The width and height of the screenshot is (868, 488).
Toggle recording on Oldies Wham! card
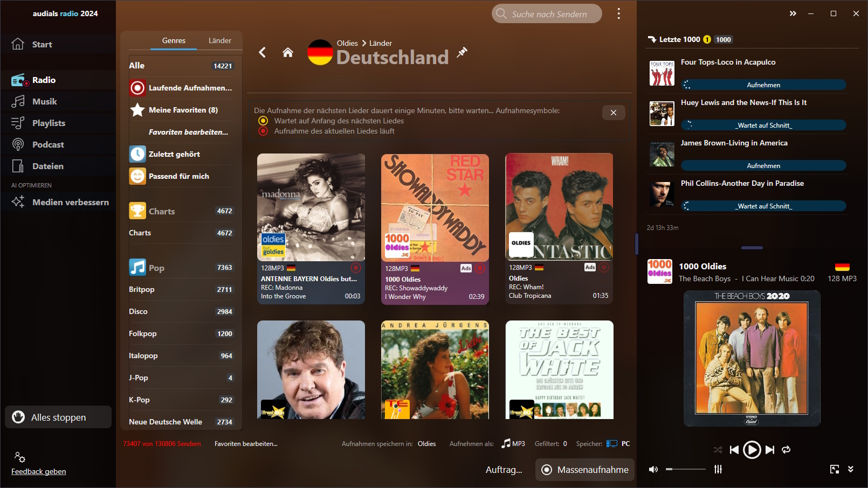604,267
